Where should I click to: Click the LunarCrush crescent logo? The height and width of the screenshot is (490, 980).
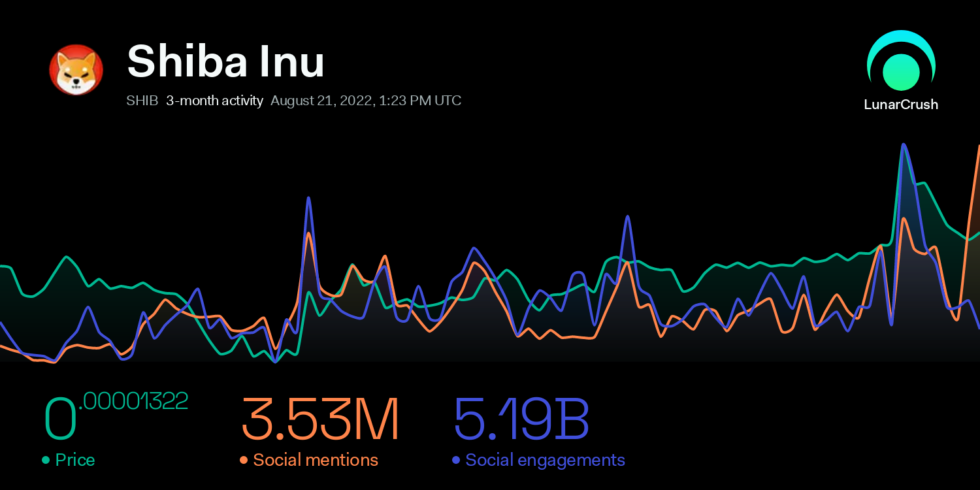(x=901, y=61)
